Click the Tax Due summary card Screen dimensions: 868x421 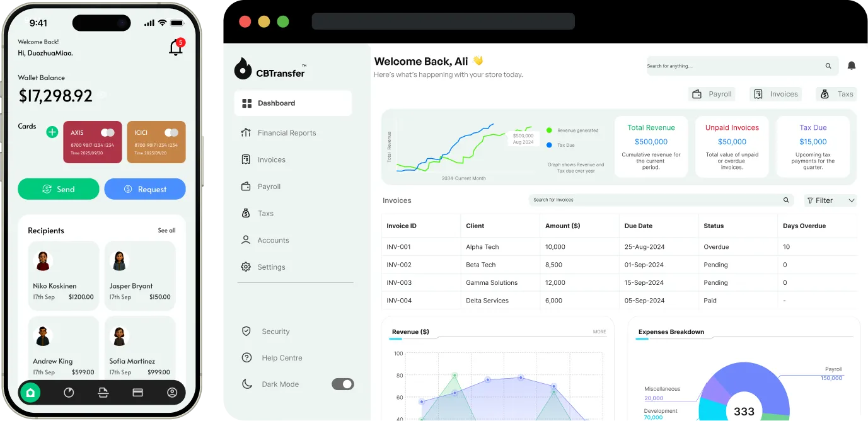point(813,146)
